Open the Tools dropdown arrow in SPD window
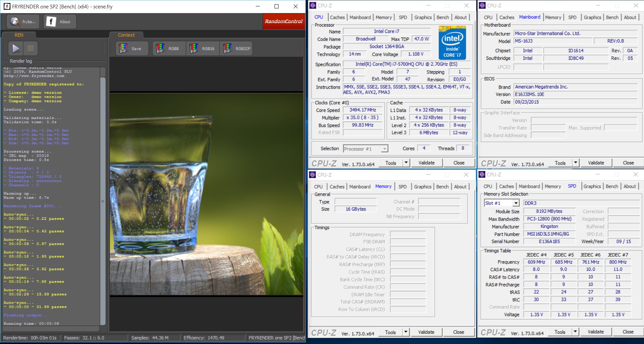The width and height of the screenshot is (644, 344). point(575,332)
